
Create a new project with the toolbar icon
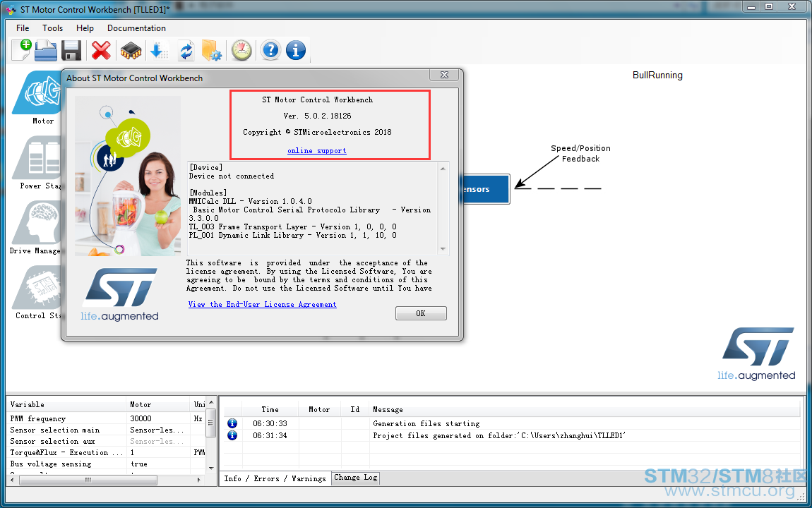[x=22, y=50]
